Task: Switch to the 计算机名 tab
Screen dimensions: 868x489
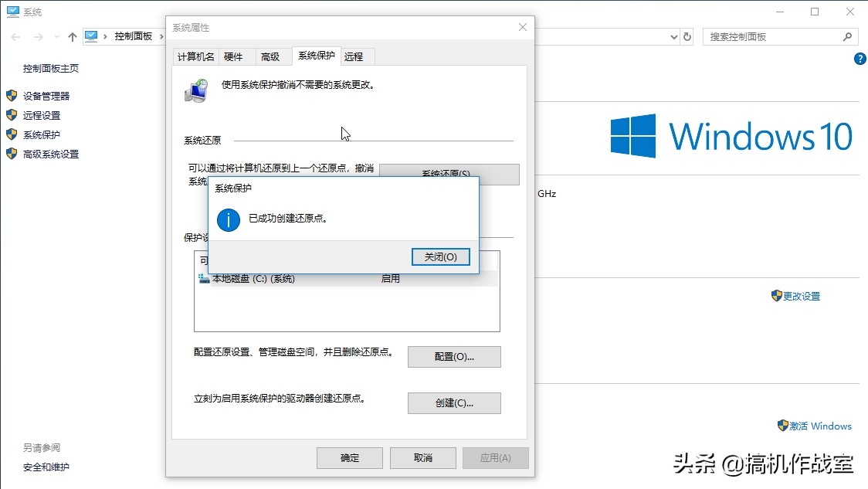Action: (x=195, y=56)
